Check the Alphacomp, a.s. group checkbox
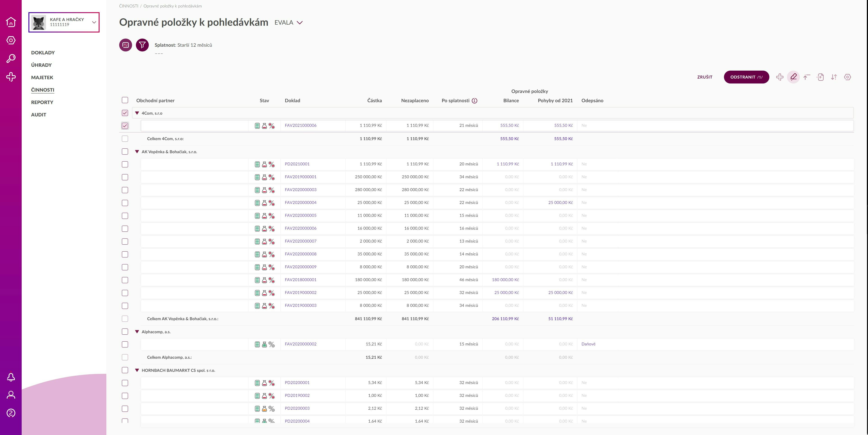Screen dimensions: 868x435 (x=125, y=331)
